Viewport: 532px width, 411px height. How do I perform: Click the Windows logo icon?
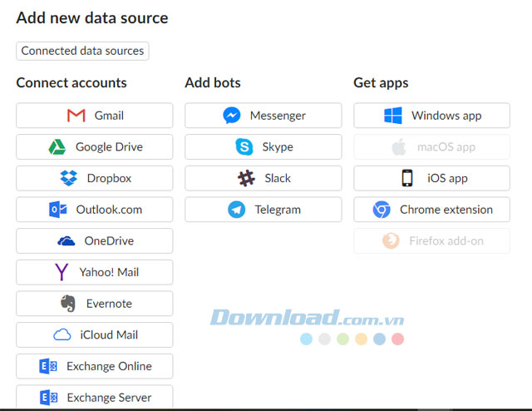(x=393, y=116)
